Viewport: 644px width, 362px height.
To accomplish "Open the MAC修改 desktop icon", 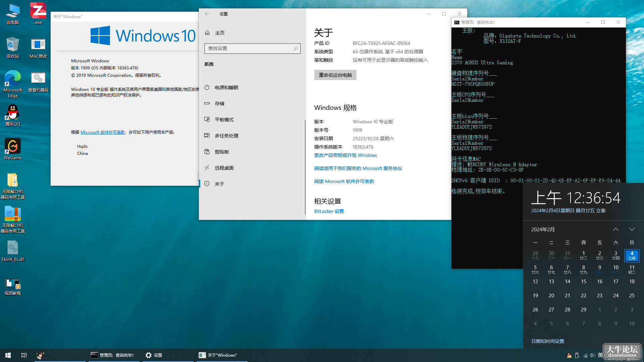I will pos(38,48).
